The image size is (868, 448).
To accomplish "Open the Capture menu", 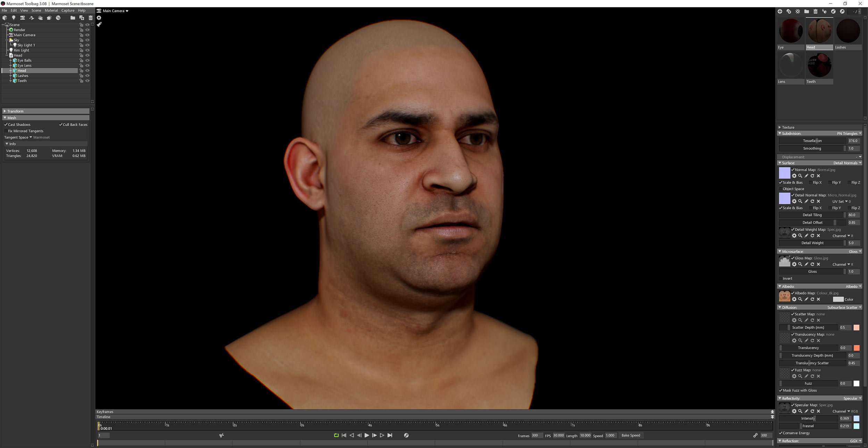I will coord(68,10).
